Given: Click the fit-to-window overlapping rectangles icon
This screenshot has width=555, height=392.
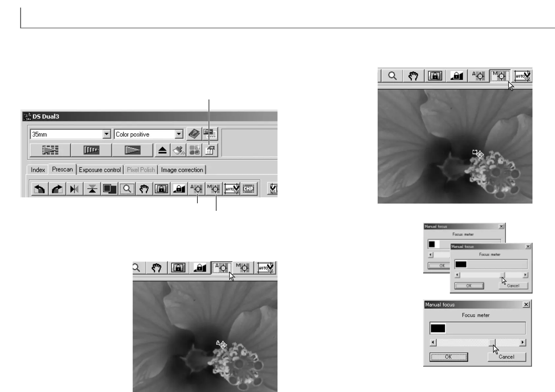Looking at the screenshot, I should 109,189.
